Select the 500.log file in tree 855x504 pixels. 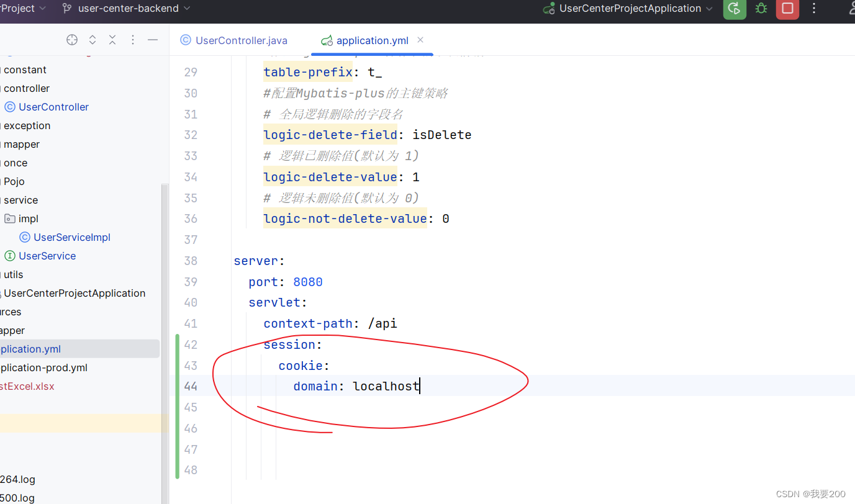click(17, 498)
